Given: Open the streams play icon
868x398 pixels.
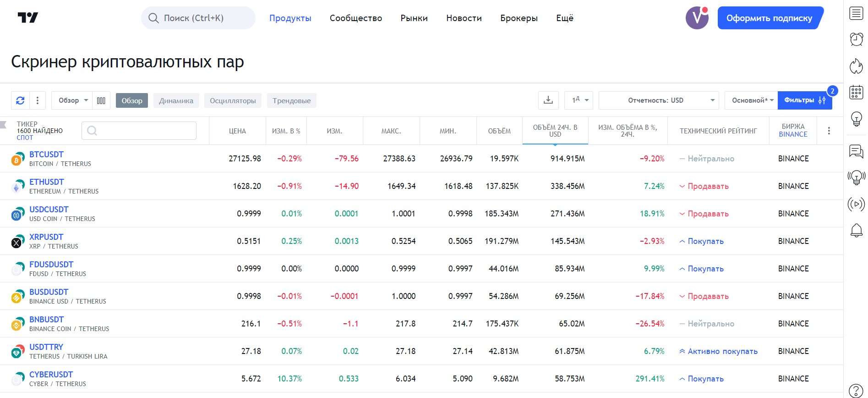Looking at the screenshot, I should [856, 204].
